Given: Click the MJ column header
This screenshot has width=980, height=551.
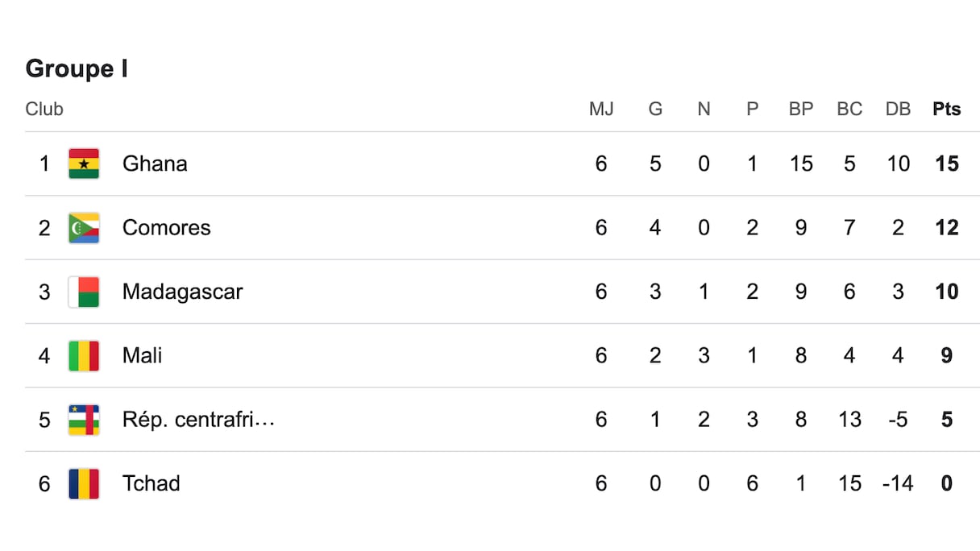Looking at the screenshot, I should tap(601, 109).
